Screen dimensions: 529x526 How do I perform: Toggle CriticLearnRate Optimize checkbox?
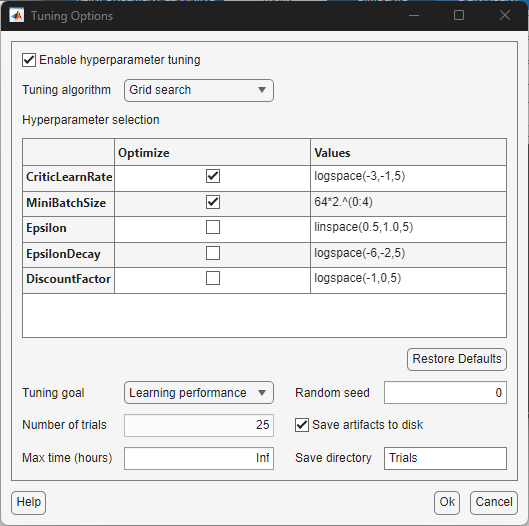(x=213, y=176)
